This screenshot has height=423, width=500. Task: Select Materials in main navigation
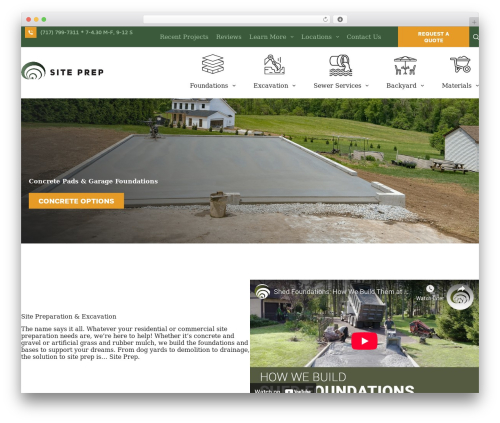pyautogui.click(x=457, y=86)
